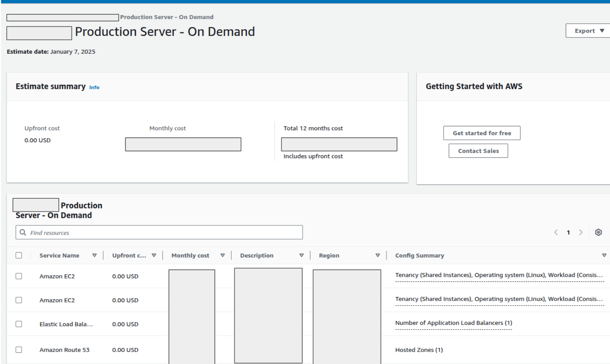Image resolution: width=610 pixels, height=364 pixels.
Task: Click Number of Application Load Balancers (1) summary
Action: (454, 323)
